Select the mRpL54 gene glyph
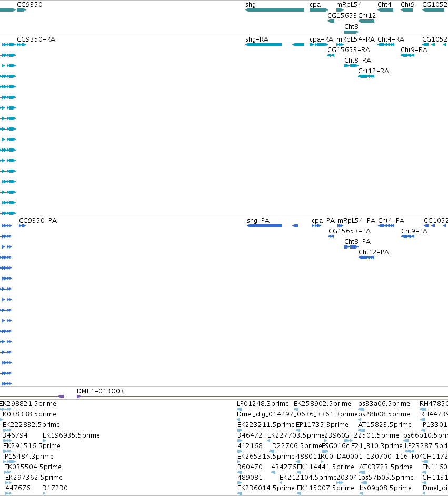Screen dimensions: 448x496 tap(340, 10)
